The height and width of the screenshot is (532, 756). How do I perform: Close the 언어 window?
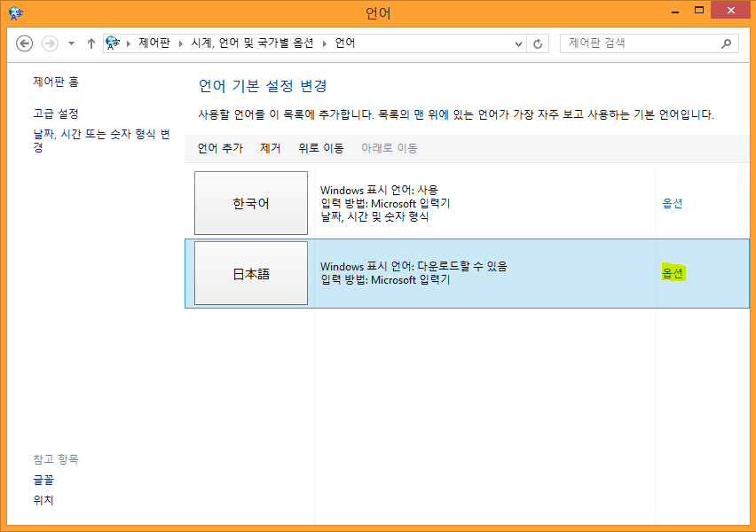(731, 10)
